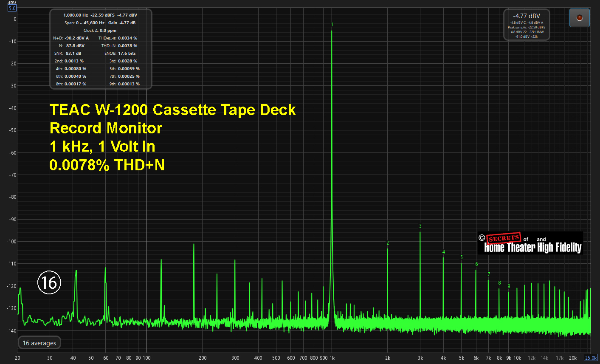Click the 8th: 0.00017 % harmonic value
Image resolution: width=600 pixels, height=364 pixels.
click(x=71, y=84)
